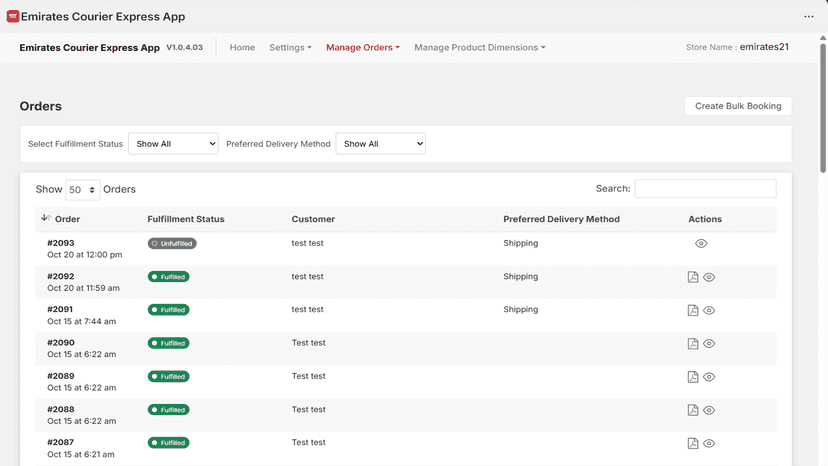Select order number #2087
The width and height of the screenshot is (828, 466).
pyautogui.click(x=60, y=442)
